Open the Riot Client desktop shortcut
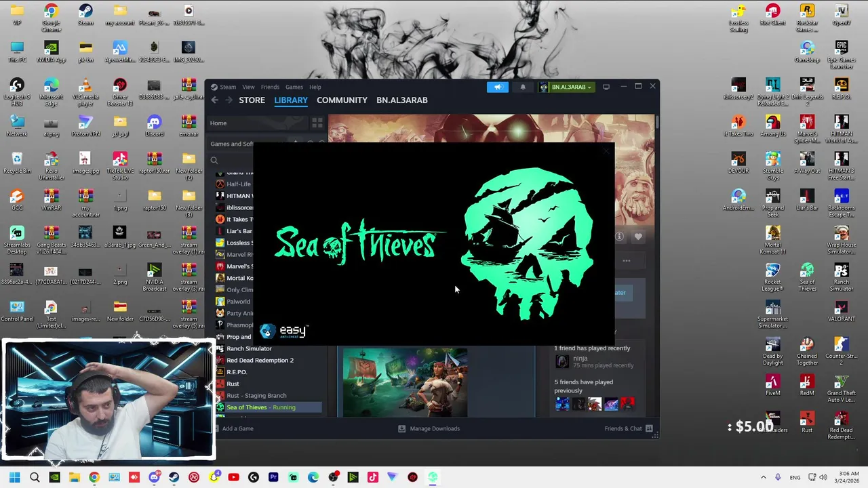The width and height of the screenshot is (868, 488). pos(772,16)
